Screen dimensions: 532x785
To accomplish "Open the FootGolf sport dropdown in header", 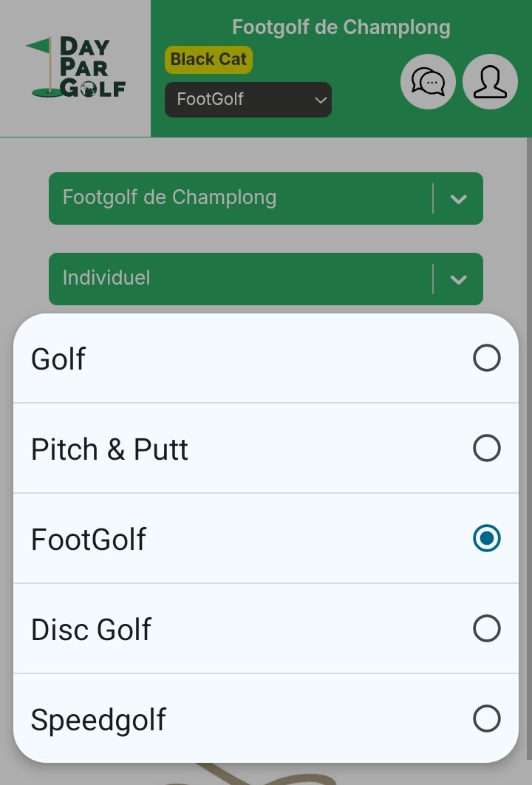I will [x=248, y=100].
